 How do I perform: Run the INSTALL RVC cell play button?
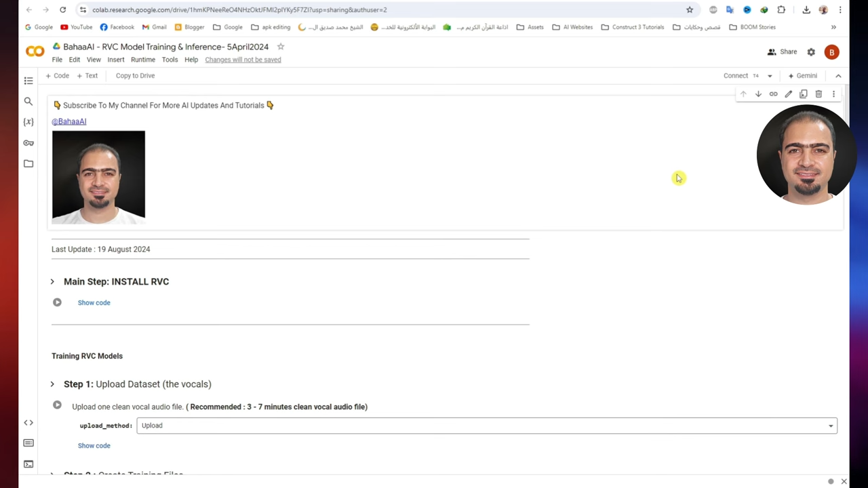pos(57,302)
